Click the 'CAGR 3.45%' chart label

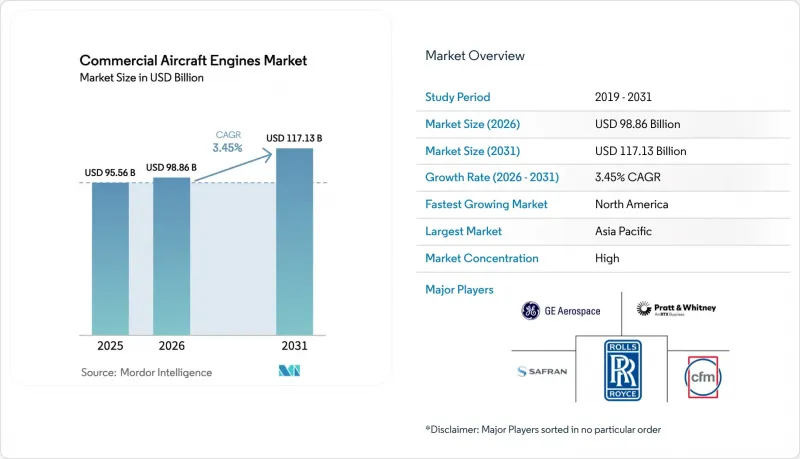pyautogui.click(x=228, y=142)
